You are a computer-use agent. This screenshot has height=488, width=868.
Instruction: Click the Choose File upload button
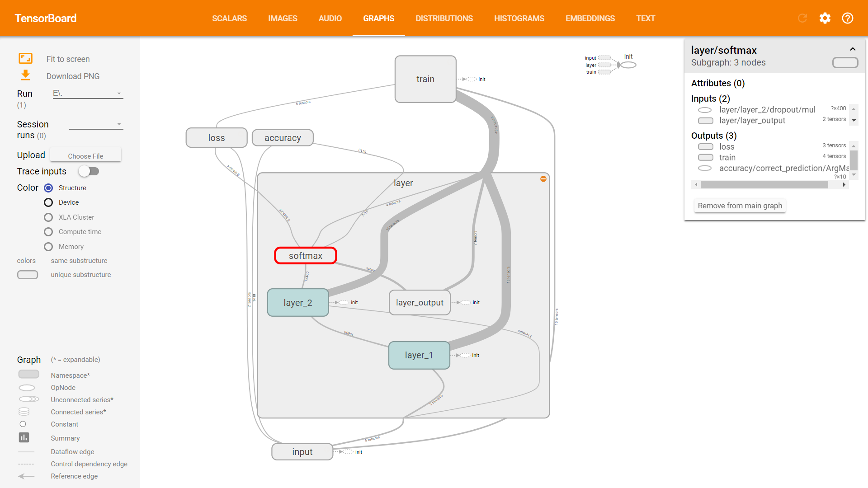point(85,156)
